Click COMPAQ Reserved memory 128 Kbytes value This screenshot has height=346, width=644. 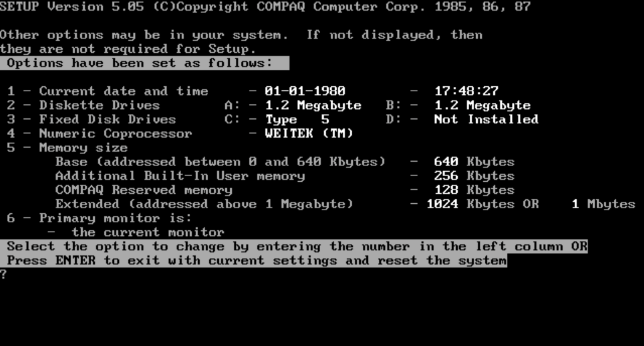(x=474, y=190)
